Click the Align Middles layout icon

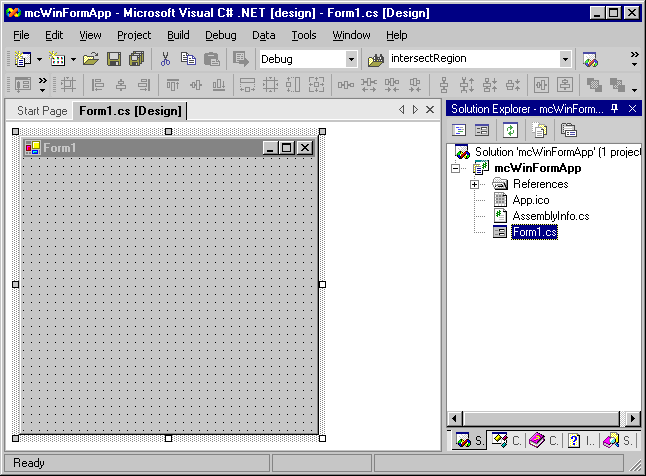[x=196, y=85]
